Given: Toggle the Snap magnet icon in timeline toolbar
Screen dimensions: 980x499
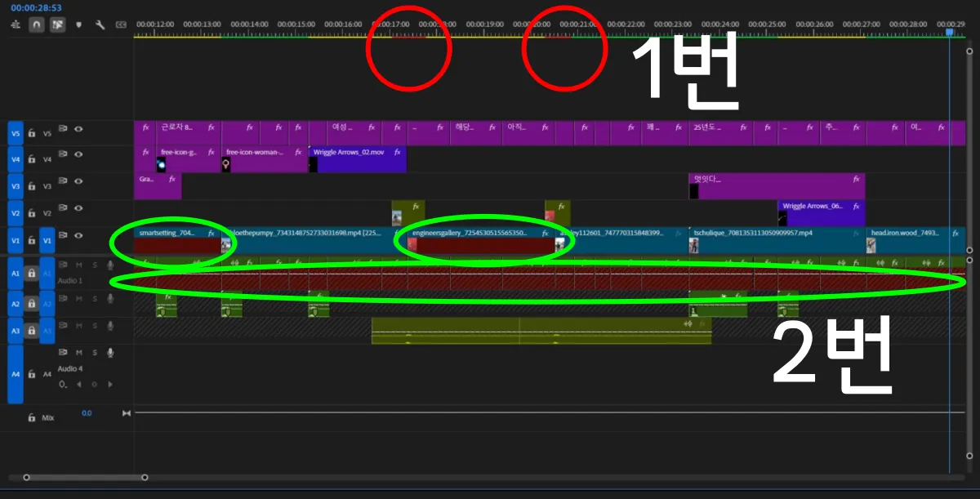Looking at the screenshot, I should pos(37,25).
